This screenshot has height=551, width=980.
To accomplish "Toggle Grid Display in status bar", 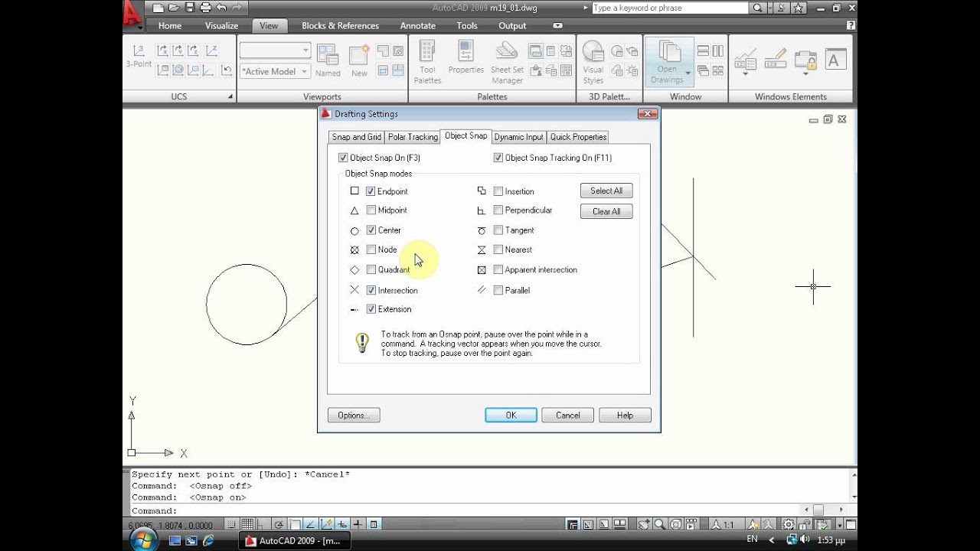I will tap(247, 524).
